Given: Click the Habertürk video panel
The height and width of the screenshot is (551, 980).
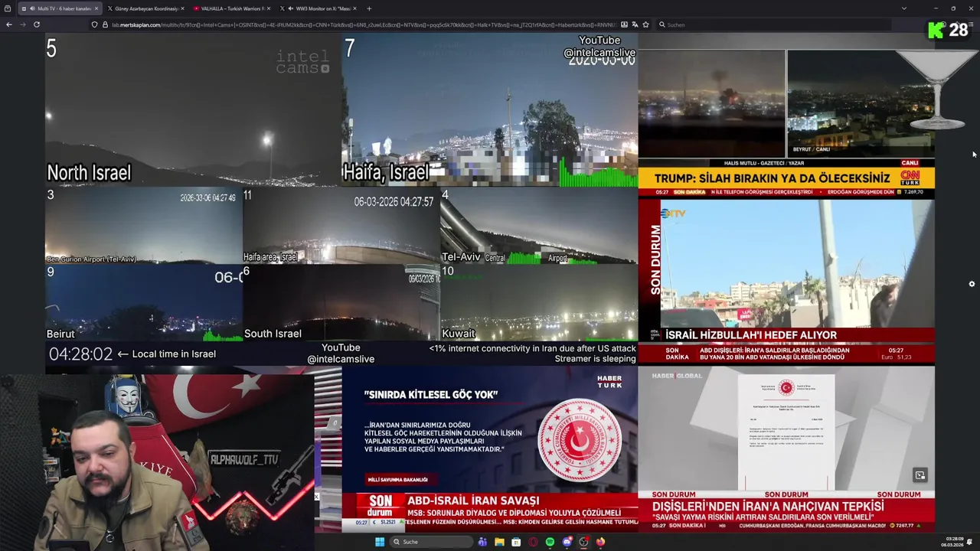Looking at the screenshot, I should 489,449.
